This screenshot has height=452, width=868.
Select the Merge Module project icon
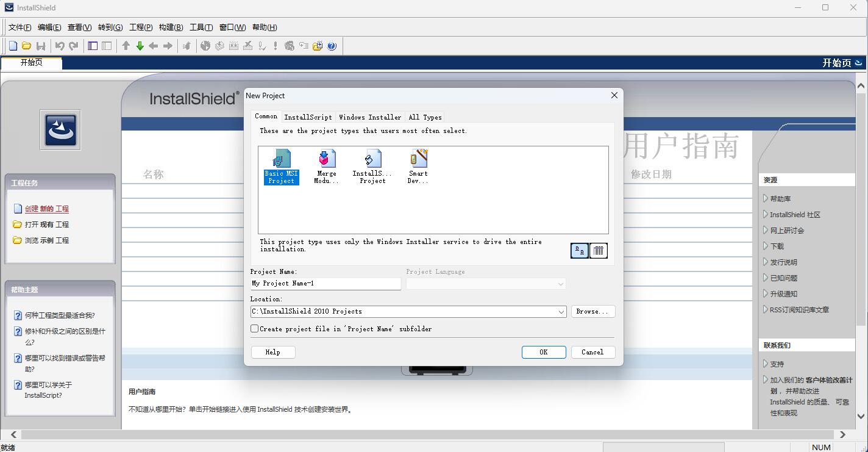327,167
